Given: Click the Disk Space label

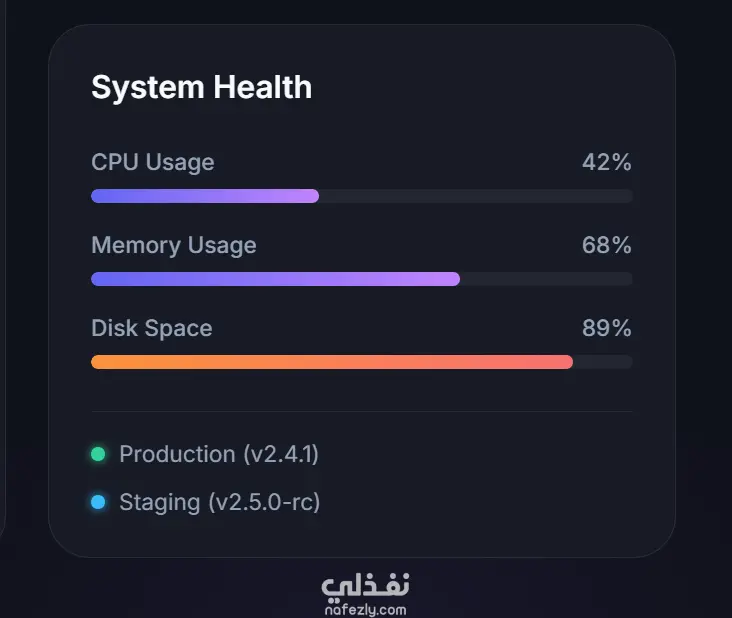Looking at the screenshot, I should 152,328.
